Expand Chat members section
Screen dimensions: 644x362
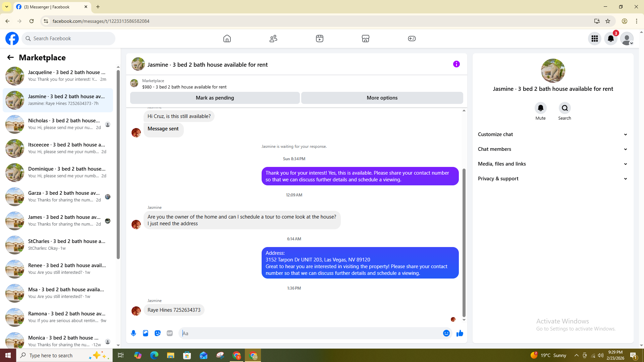pyautogui.click(x=552, y=149)
